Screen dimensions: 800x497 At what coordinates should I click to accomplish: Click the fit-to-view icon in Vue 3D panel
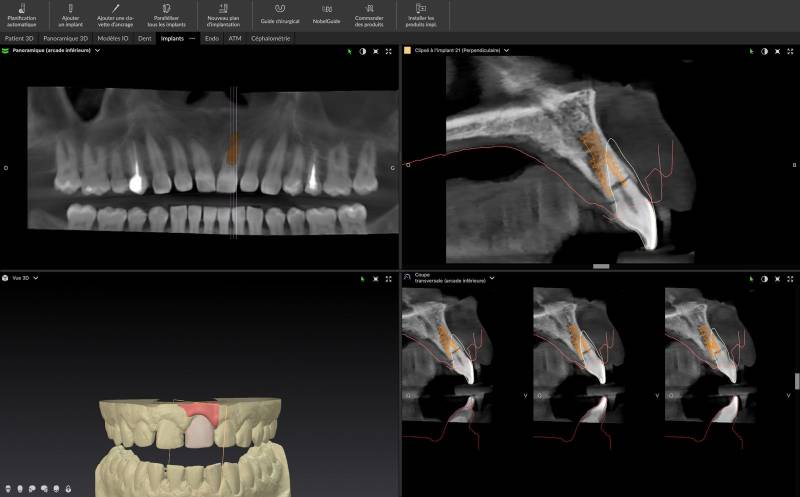point(376,279)
